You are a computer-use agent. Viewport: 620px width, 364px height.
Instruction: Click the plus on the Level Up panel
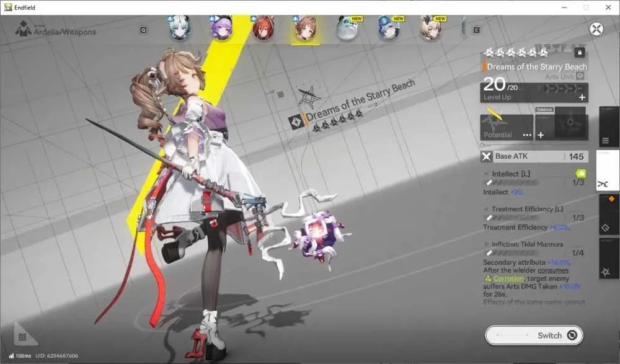[x=582, y=97]
